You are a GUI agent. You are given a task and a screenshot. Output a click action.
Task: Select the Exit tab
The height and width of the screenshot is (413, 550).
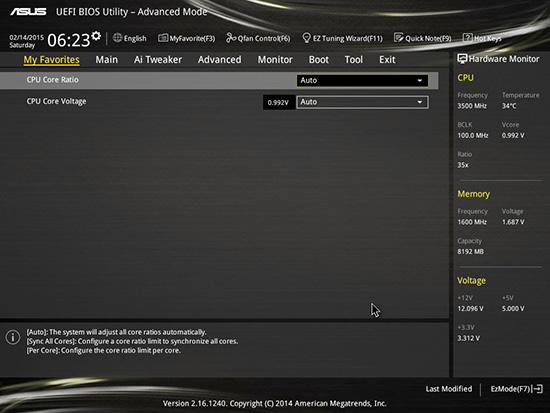(x=387, y=60)
